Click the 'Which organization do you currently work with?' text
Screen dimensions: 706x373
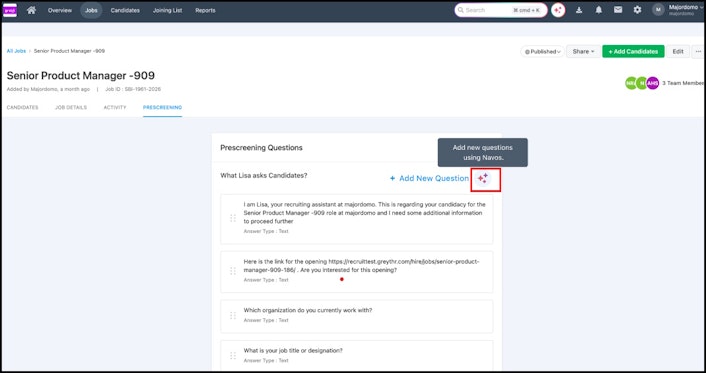pyautogui.click(x=308, y=310)
